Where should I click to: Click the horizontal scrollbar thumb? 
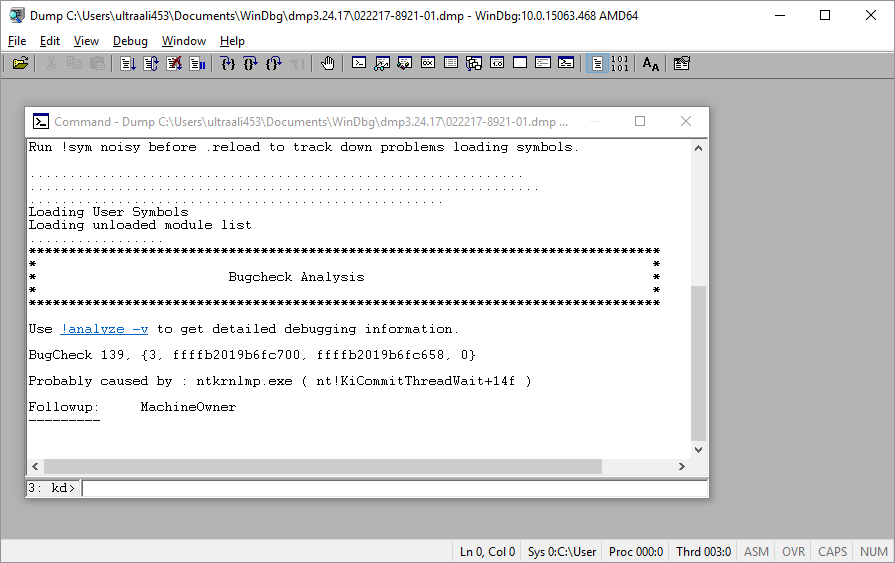[x=323, y=467]
